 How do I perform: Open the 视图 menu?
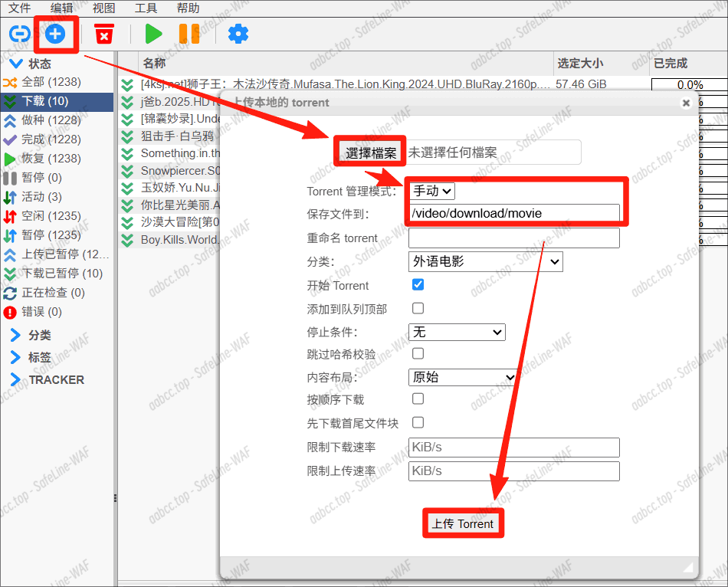tap(103, 8)
